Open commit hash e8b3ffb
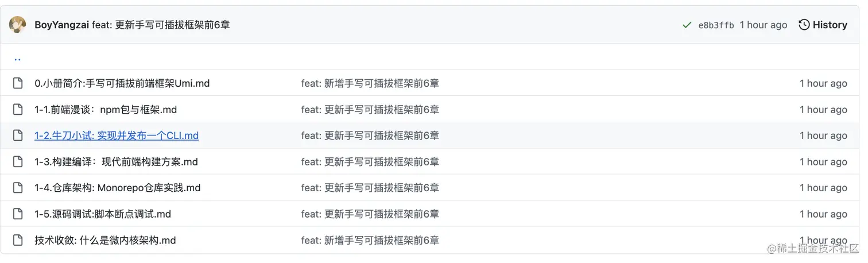Viewport: 868px width, 263px height. tap(716, 25)
